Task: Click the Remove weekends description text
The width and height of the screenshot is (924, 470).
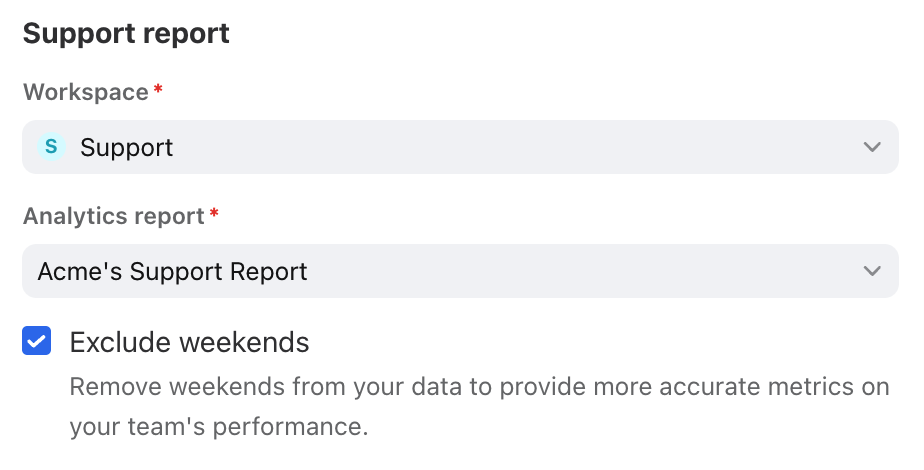Action: (480, 406)
